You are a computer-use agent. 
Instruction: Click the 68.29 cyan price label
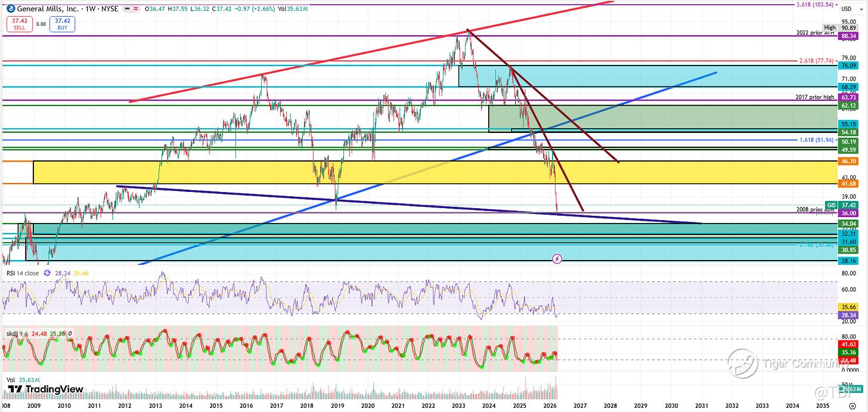coord(848,87)
